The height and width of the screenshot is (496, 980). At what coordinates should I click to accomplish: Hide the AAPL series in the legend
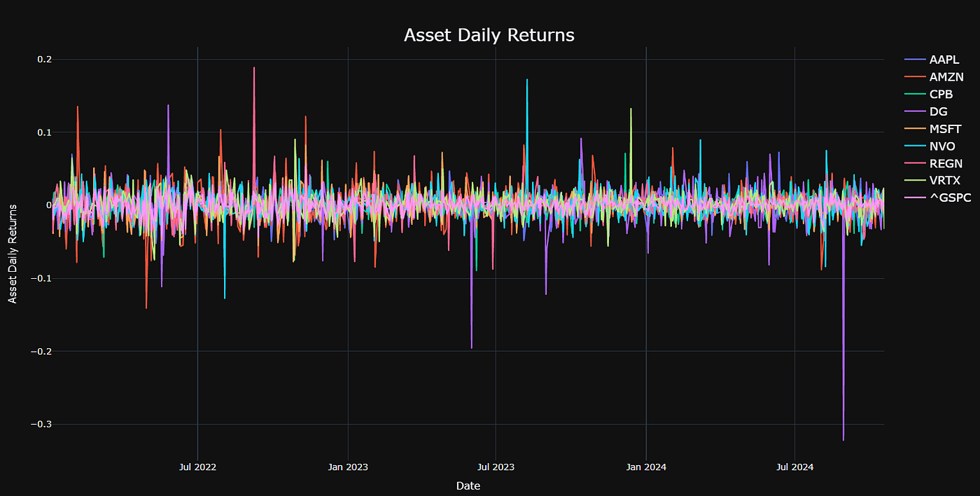pyautogui.click(x=944, y=60)
